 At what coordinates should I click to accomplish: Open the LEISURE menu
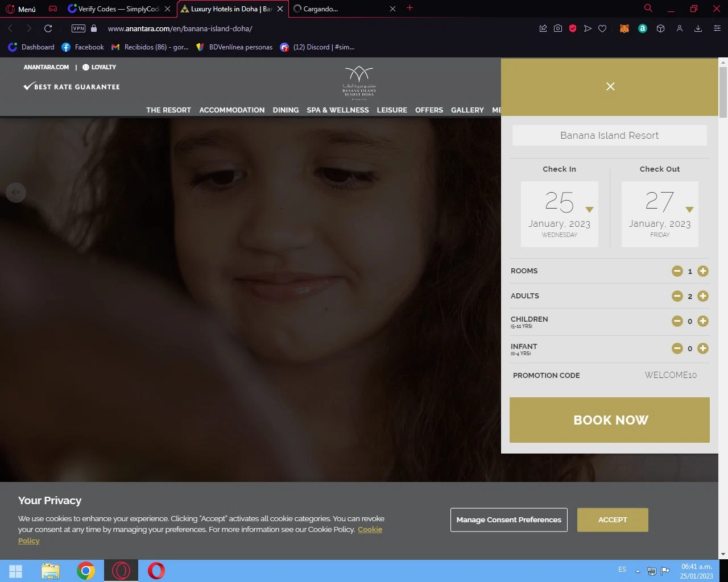pyautogui.click(x=392, y=110)
